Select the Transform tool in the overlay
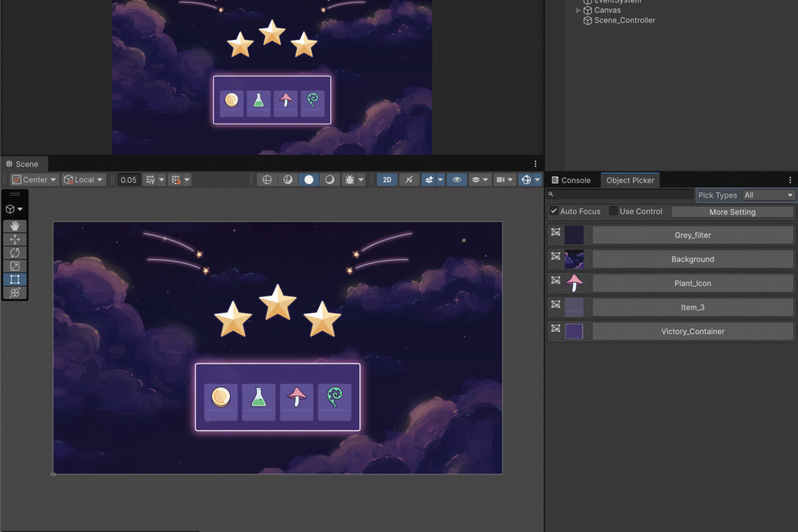798x532 pixels. 15,293
